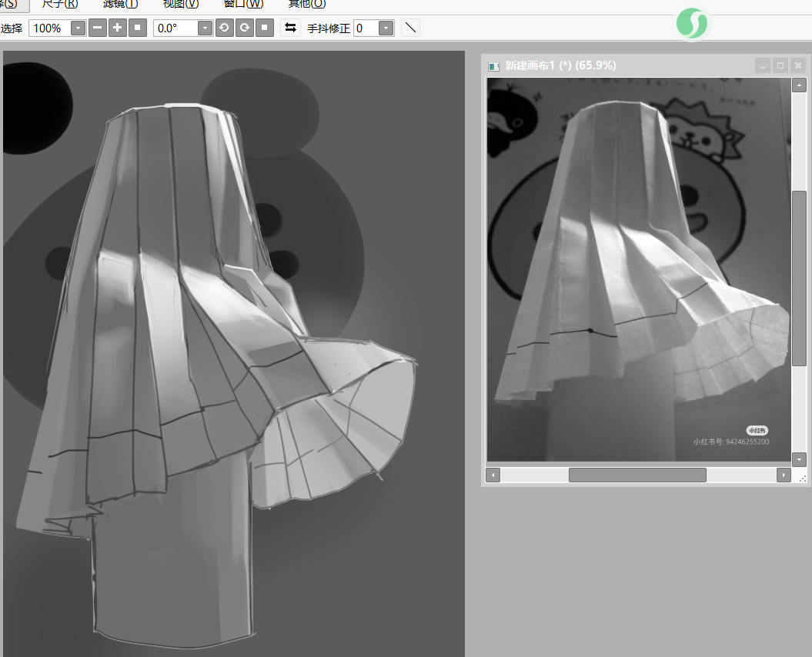Click the zoom in plus button
The height and width of the screenshot is (657, 812).
[x=117, y=28]
